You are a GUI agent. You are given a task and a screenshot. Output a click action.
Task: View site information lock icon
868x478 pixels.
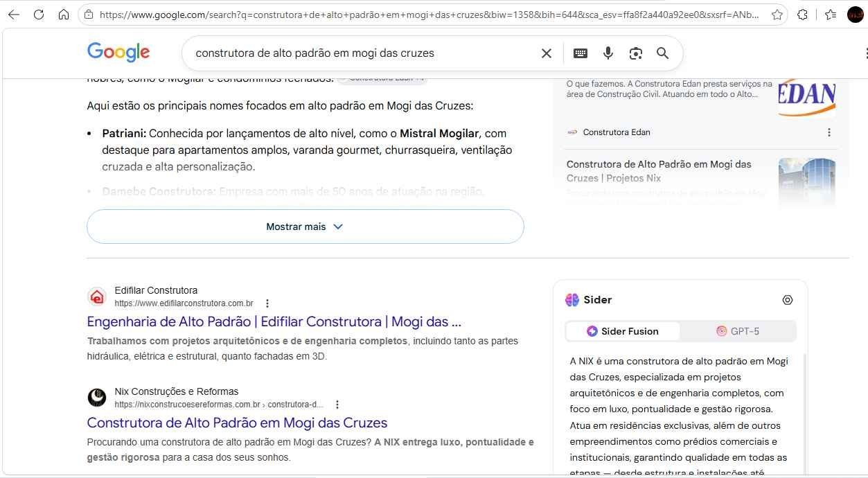click(x=87, y=15)
